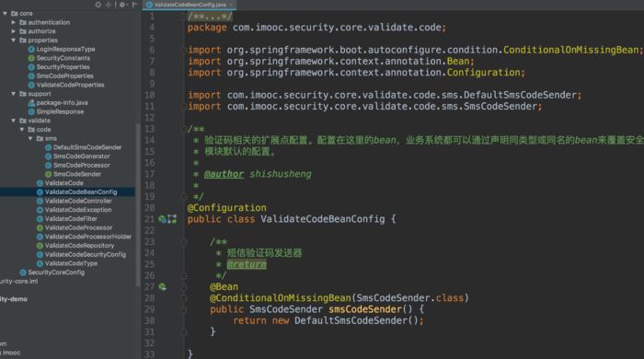The width and height of the screenshot is (644, 359).
Task: Fold the imports block at line 6
Action: [184, 50]
